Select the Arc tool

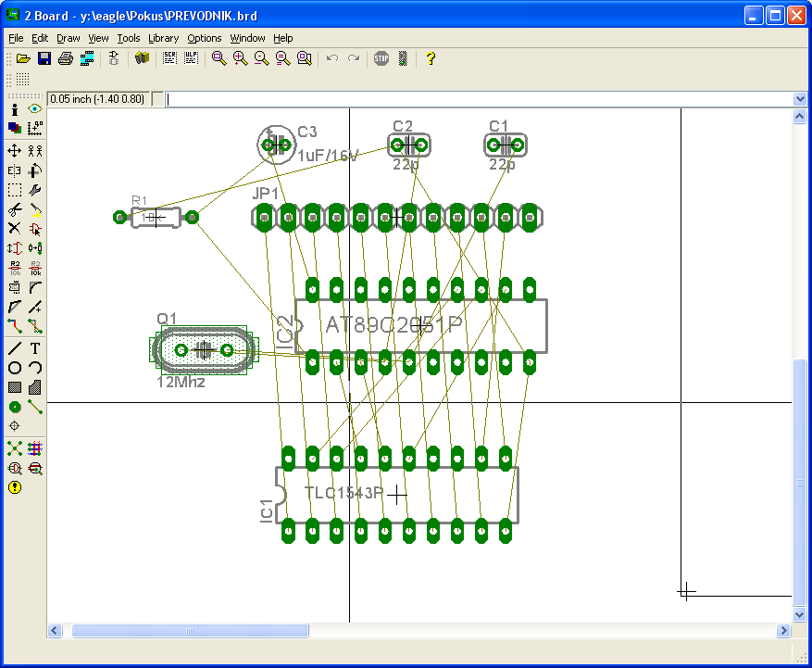pos(34,368)
